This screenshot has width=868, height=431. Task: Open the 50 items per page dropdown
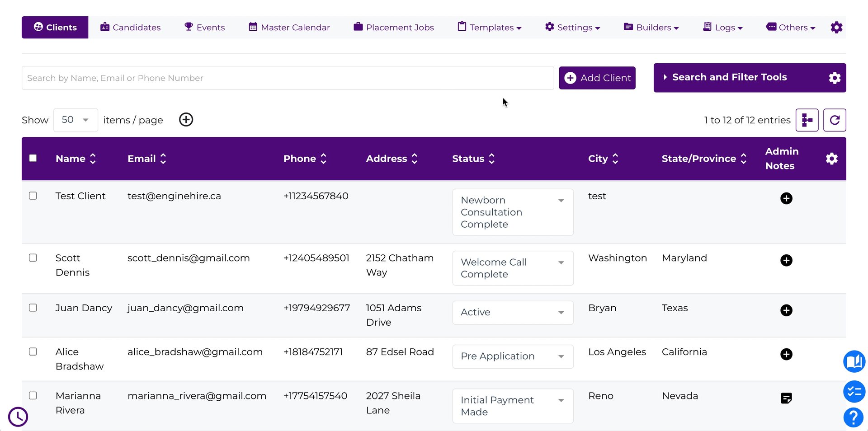pyautogui.click(x=75, y=120)
